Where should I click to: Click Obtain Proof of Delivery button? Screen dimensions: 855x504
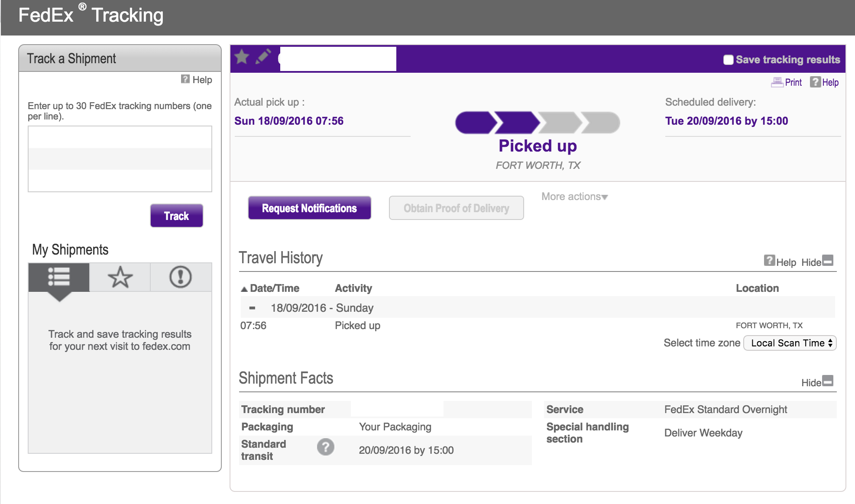point(456,208)
